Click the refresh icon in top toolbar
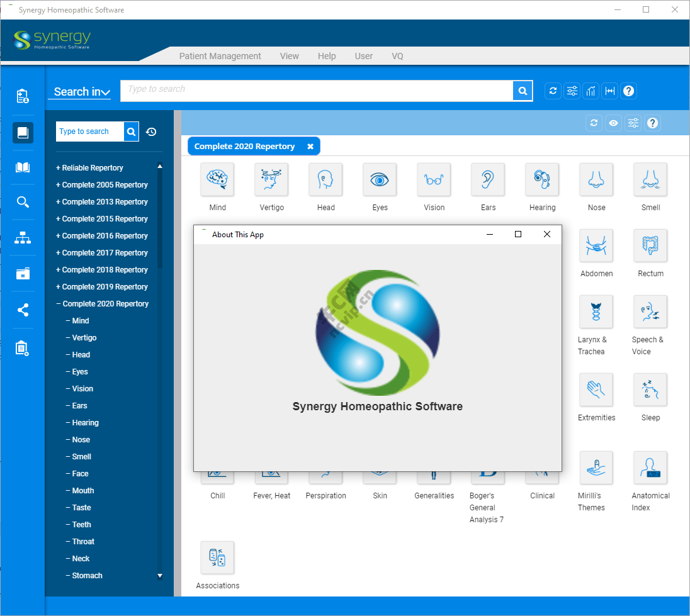Screen dimensions: 690x616 point(553,91)
